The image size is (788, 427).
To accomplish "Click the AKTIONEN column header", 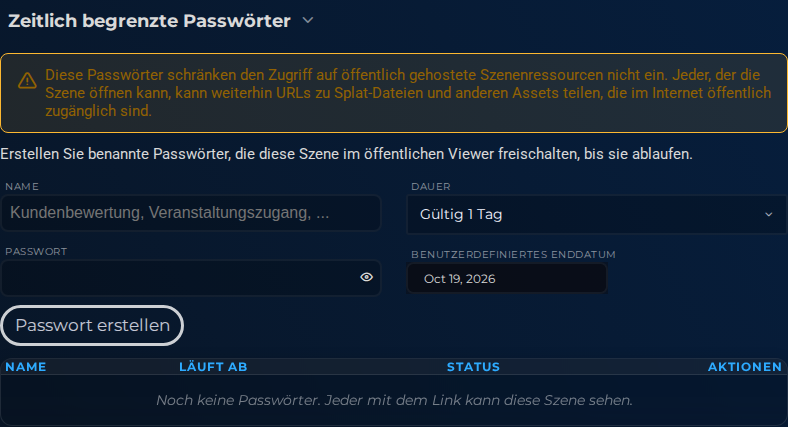I will [745, 367].
